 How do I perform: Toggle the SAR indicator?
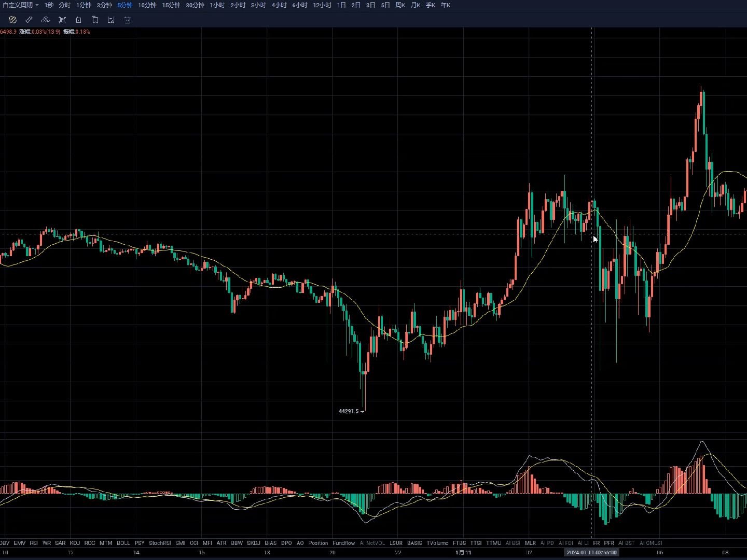[x=60, y=543]
